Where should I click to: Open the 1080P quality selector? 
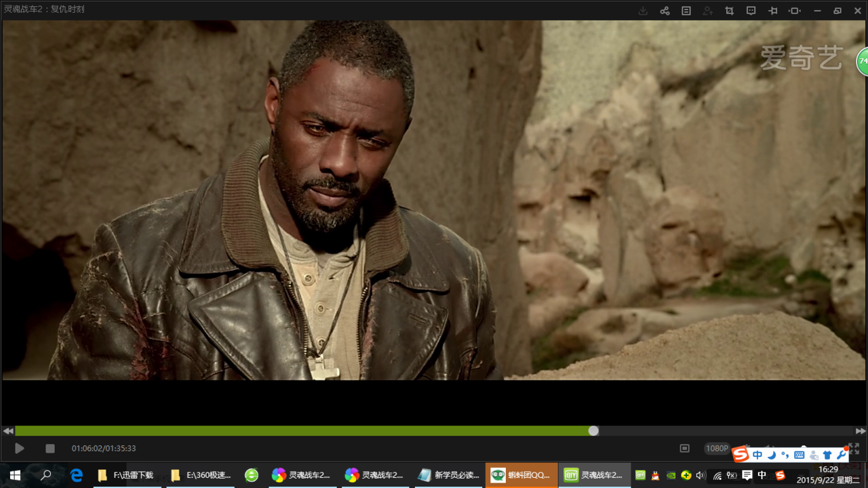click(x=717, y=449)
